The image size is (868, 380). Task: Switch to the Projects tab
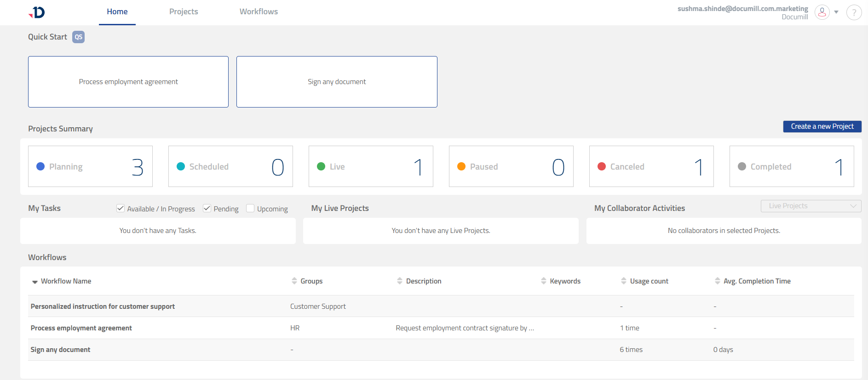tap(184, 12)
